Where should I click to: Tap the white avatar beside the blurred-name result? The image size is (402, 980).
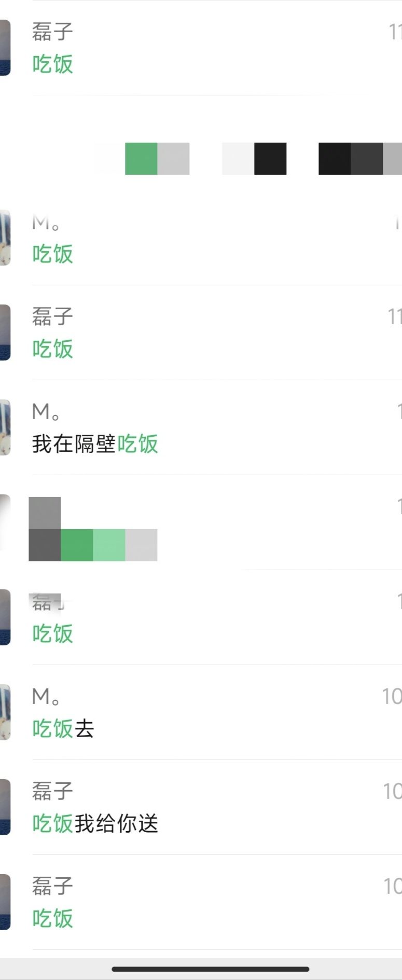pos(5,522)
